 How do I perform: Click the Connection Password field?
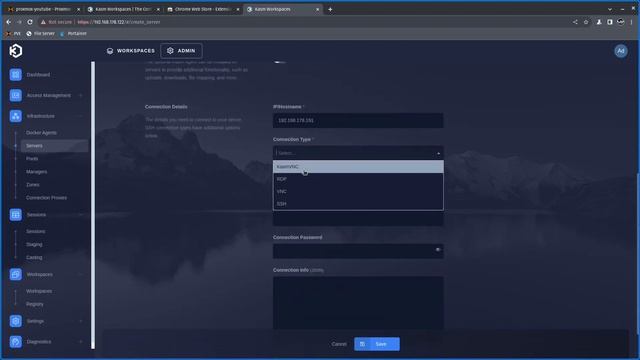(358, 251)
